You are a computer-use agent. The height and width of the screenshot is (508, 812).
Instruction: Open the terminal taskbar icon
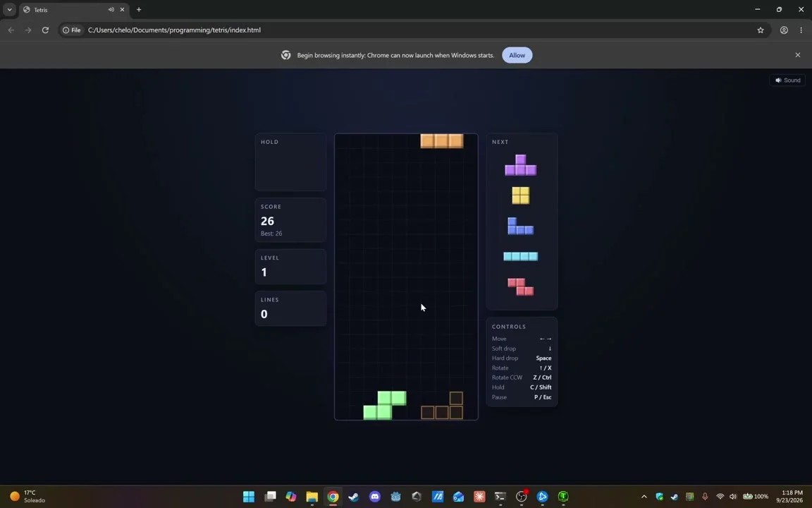(500, 497)
